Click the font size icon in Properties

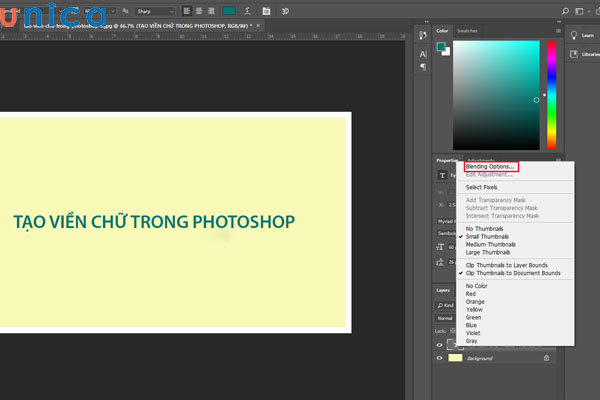440,247
